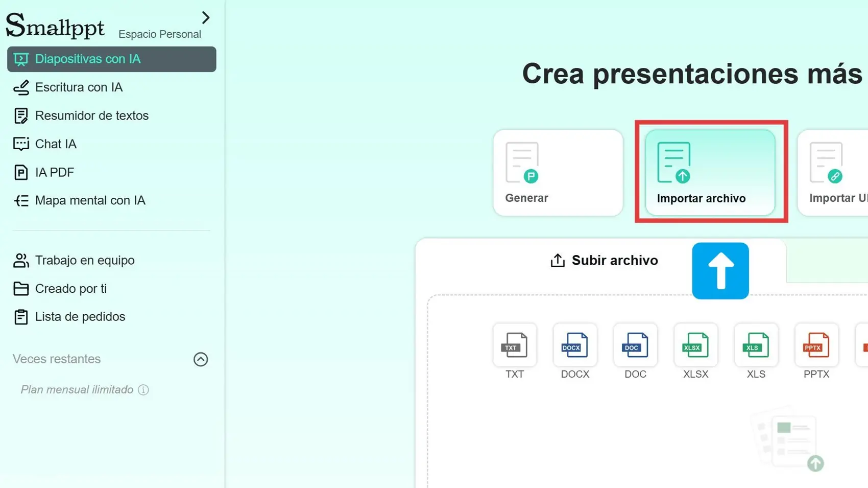Open Chat IA from sidebar
The height and width of the screenshot is (488, 868).
[x=56, y=144]
